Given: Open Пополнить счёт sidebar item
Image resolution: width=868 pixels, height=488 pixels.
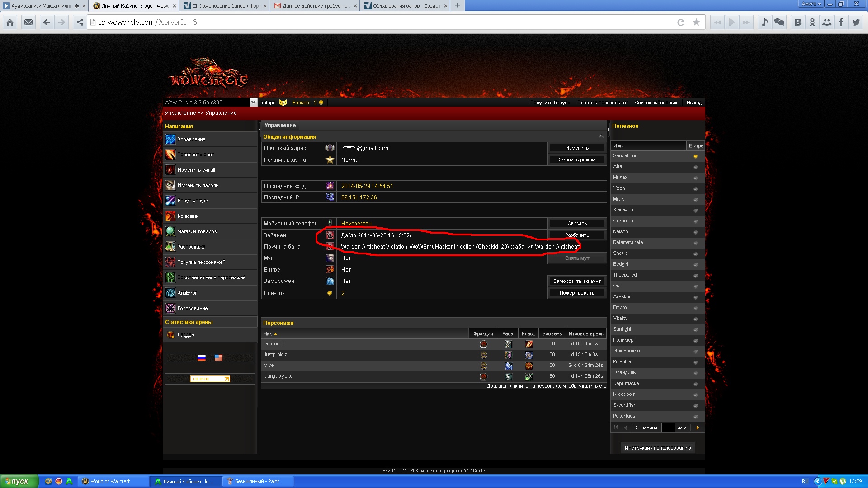Looking at the screenshot, I should pyautogui.click(x=195, y=155).
